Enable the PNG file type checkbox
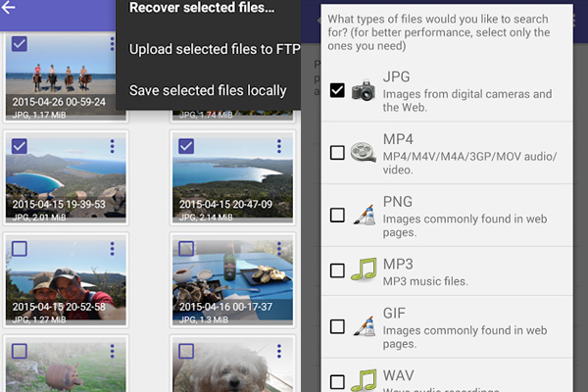The image size is (588, 392). tap(337, 215)
